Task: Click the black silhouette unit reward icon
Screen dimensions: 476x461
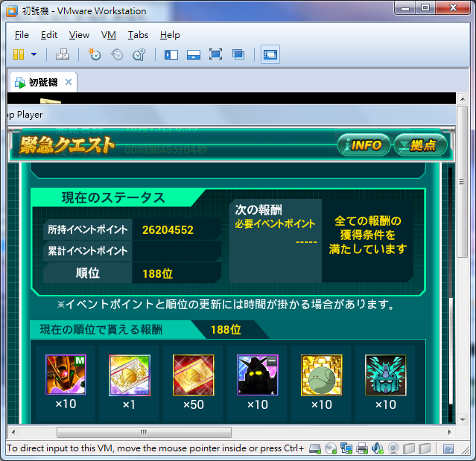Action: (x=258, y=375)
